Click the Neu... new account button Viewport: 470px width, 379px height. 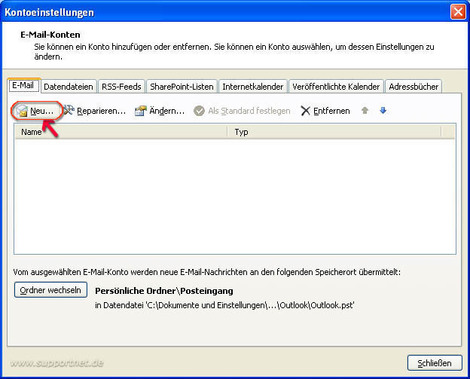(37, 111)
